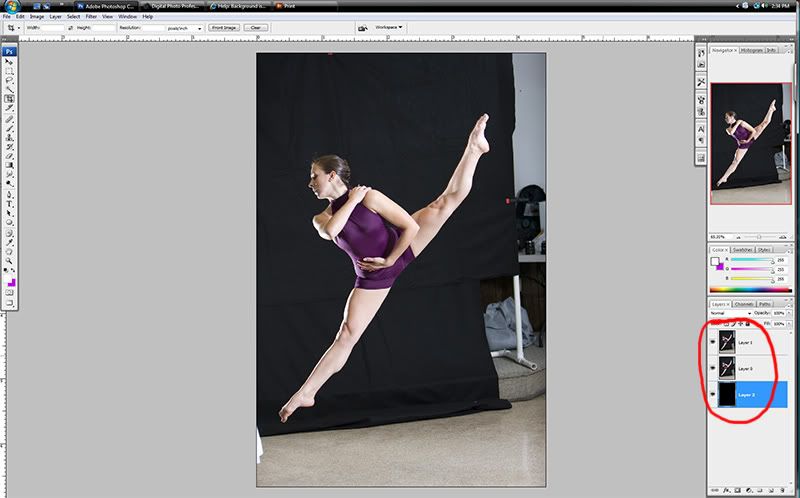Screen dimensions: 800x498
Task: Select the Eraser tool
Action: (x=9, y=156)
